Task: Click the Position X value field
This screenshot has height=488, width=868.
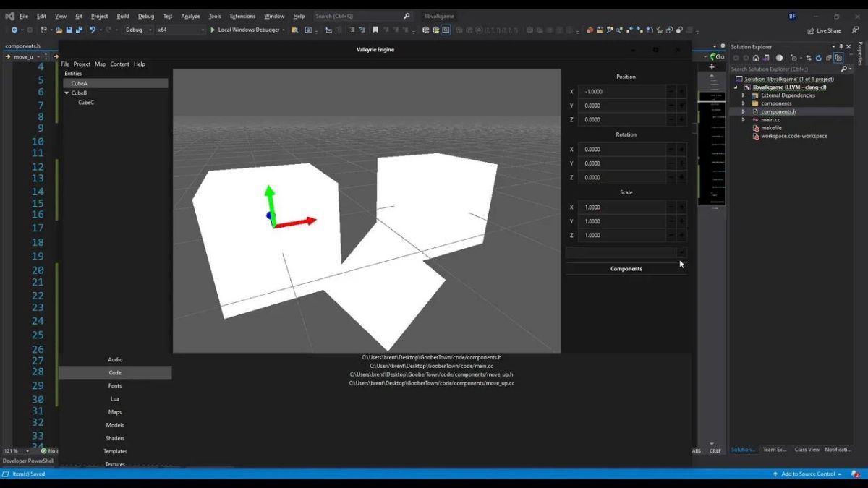Action: point(621,92)
